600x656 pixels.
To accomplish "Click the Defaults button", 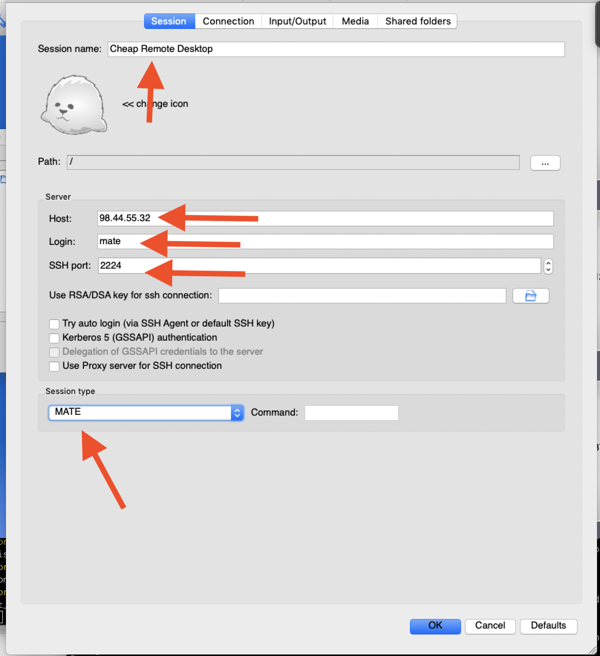I will [x=548, y=626].
